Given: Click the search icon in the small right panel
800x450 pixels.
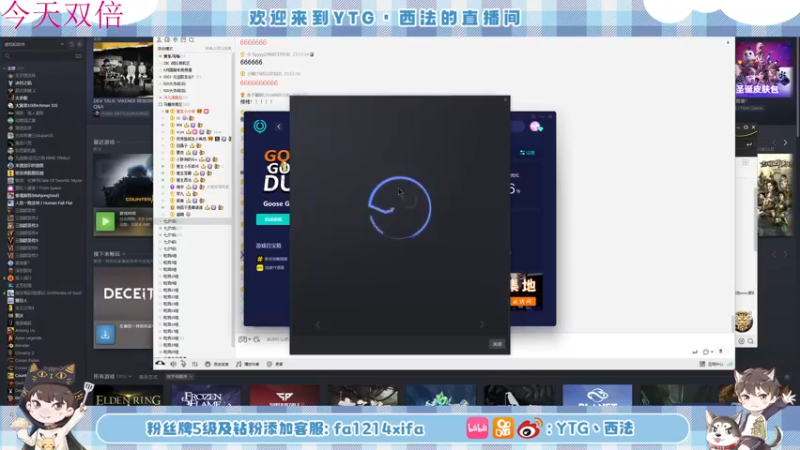Looking at the screenshot, I should click(751, 341).
